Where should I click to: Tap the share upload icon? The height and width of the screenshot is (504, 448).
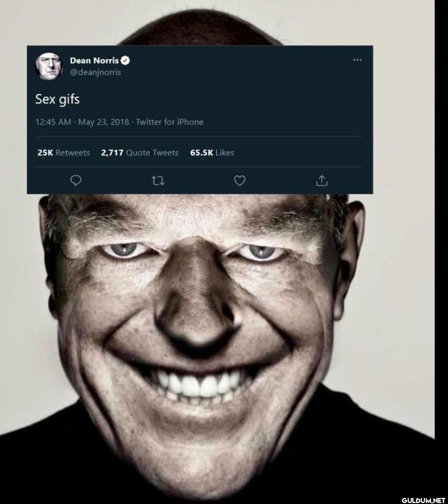click(322, 180)
